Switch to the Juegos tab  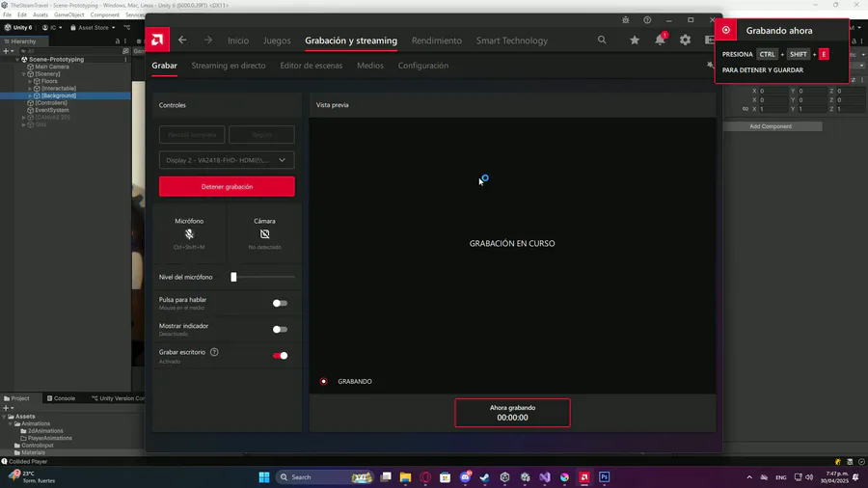click(277, 41)
